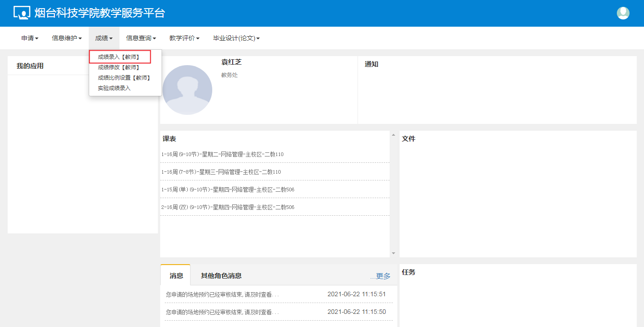Open 成绩比例设置【教师】 option

coord(124,78)
